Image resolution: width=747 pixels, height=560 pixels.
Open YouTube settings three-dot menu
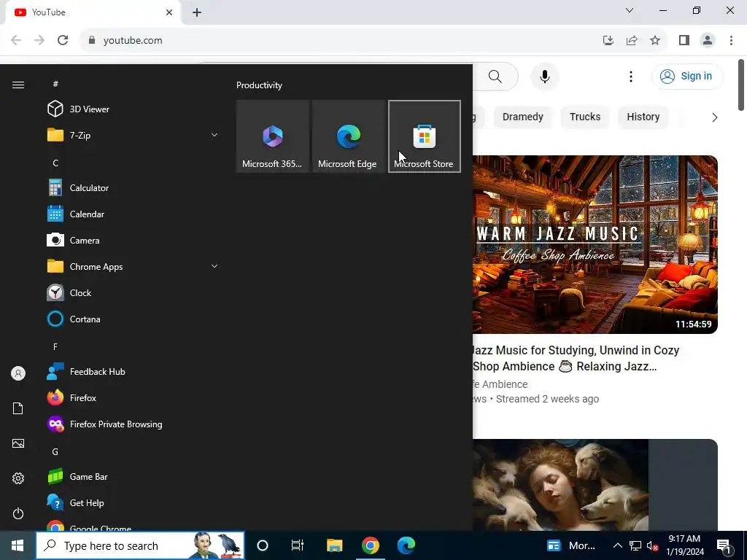(x=631, y=76)
